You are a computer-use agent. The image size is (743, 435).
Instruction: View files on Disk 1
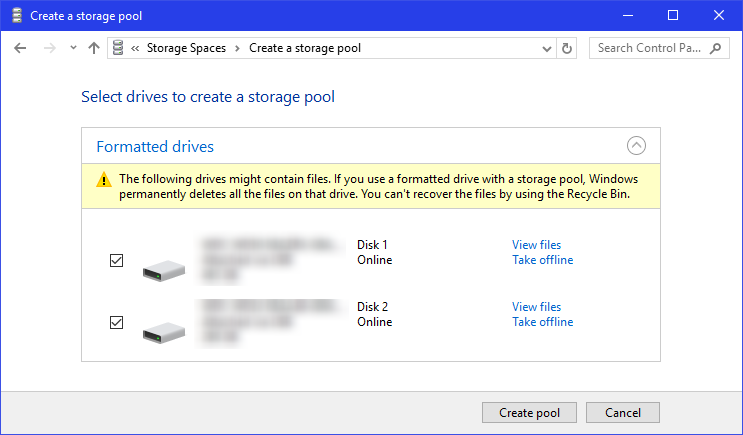click(x=536, y=245)
